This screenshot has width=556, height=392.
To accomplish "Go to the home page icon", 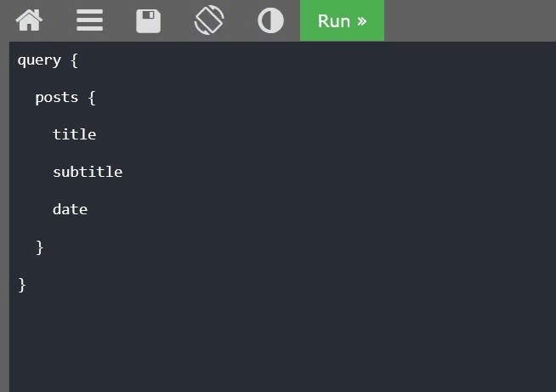I will (x=29, y=20).
